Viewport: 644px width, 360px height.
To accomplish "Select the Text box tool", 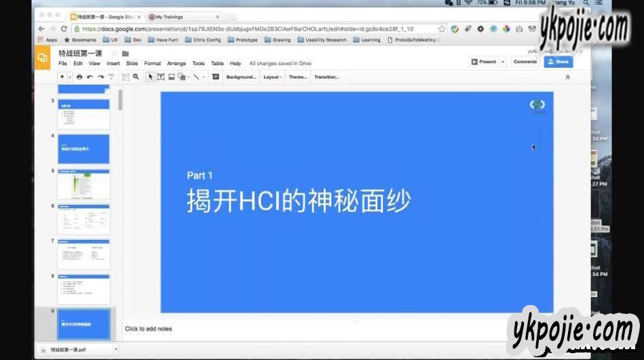I will click(x=161, y=77).
